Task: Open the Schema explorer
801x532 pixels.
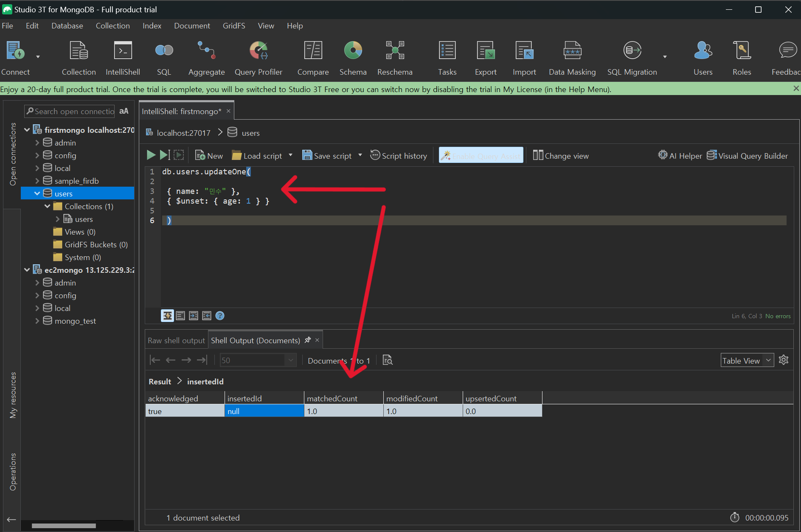Action: point(353,59)
